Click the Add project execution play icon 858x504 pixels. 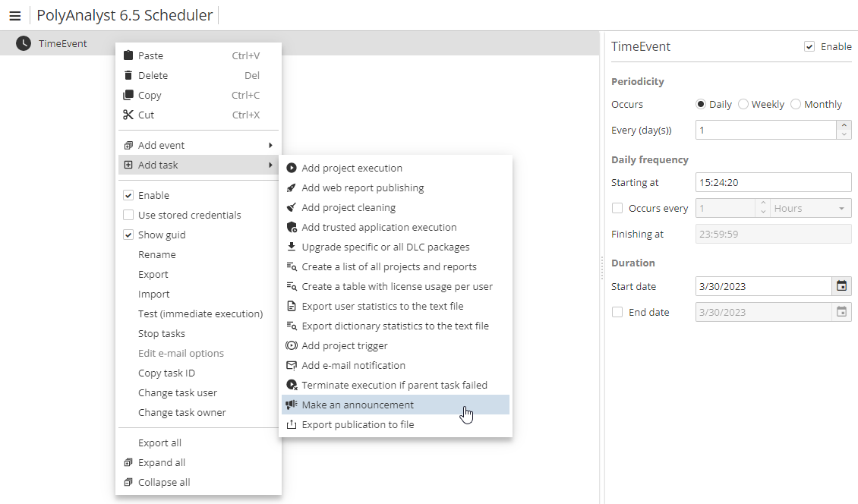[292, 168]
